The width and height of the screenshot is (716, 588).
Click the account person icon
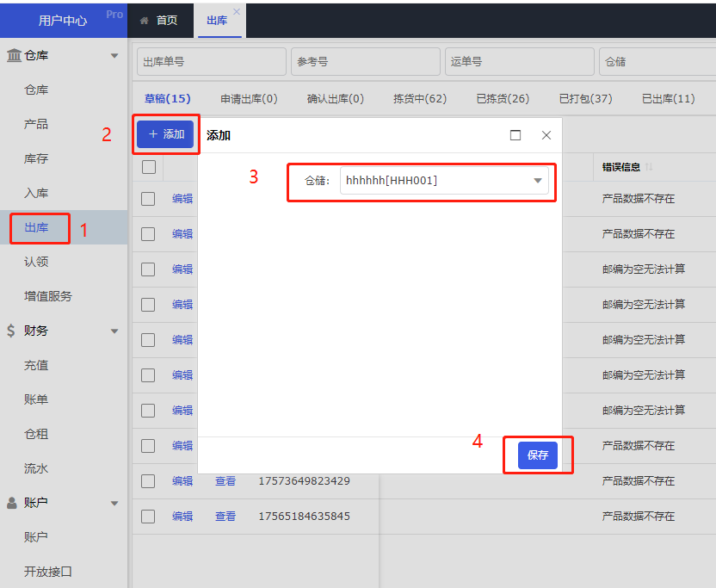[x=12, y=503]
